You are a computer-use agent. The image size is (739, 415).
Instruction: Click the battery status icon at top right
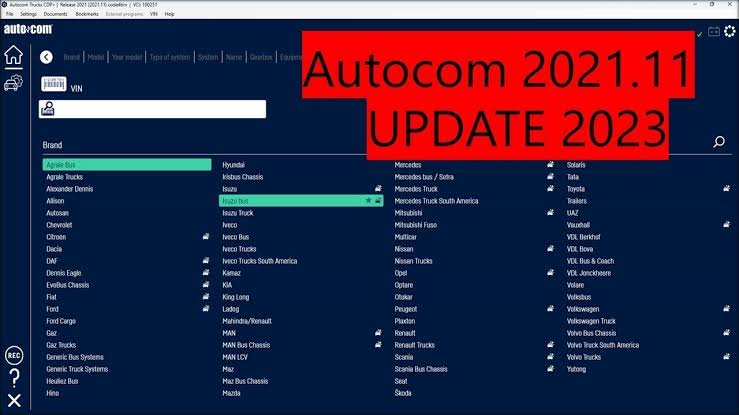click(x=713, y=32)
